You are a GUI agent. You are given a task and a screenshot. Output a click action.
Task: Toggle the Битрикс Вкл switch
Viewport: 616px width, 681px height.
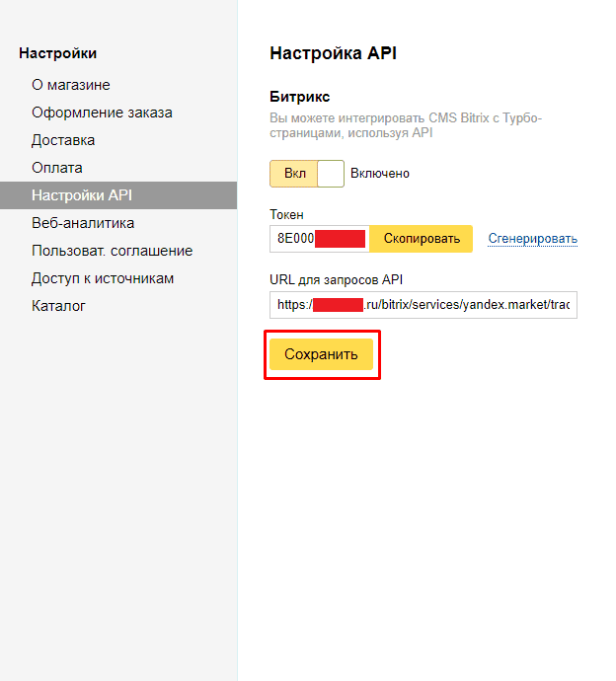pos(307,174)
